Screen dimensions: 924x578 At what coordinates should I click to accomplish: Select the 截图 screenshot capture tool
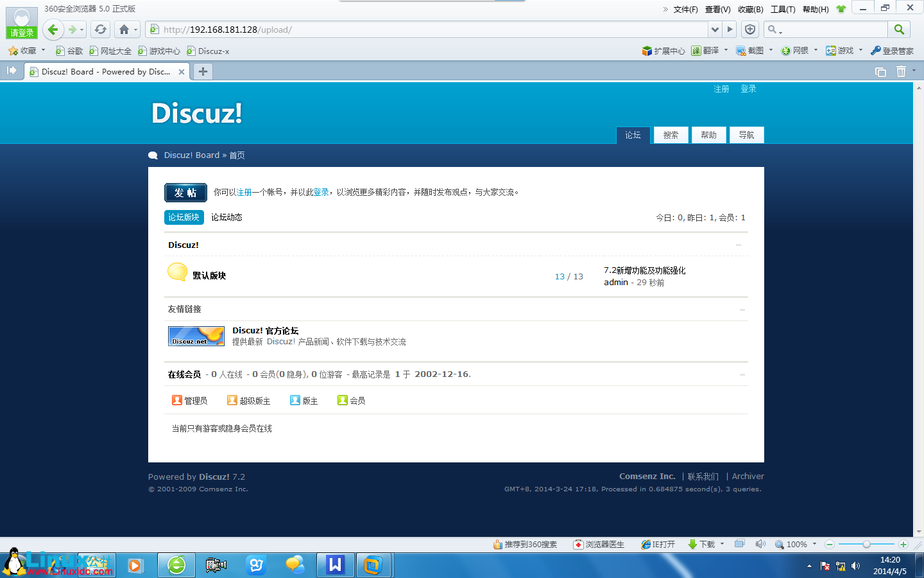coord(749,50)
